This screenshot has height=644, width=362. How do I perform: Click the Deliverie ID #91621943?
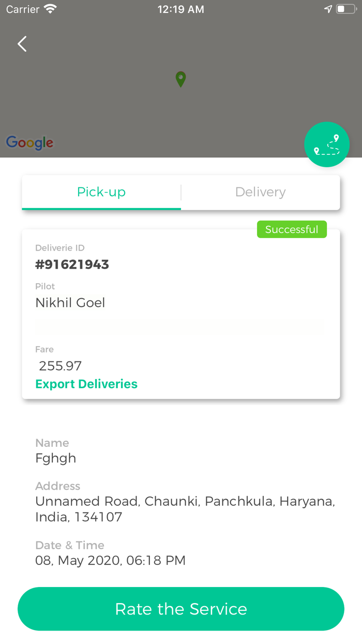click(72, 264)
